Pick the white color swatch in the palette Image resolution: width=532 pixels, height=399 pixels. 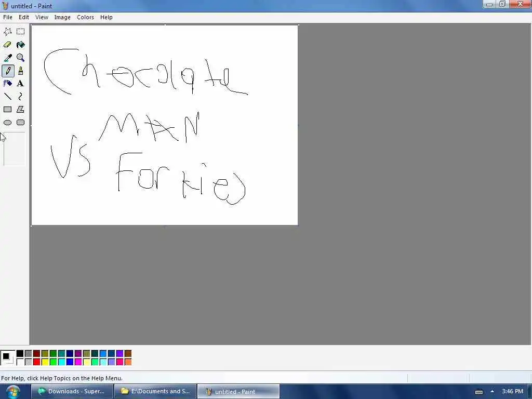pos(20,362)
